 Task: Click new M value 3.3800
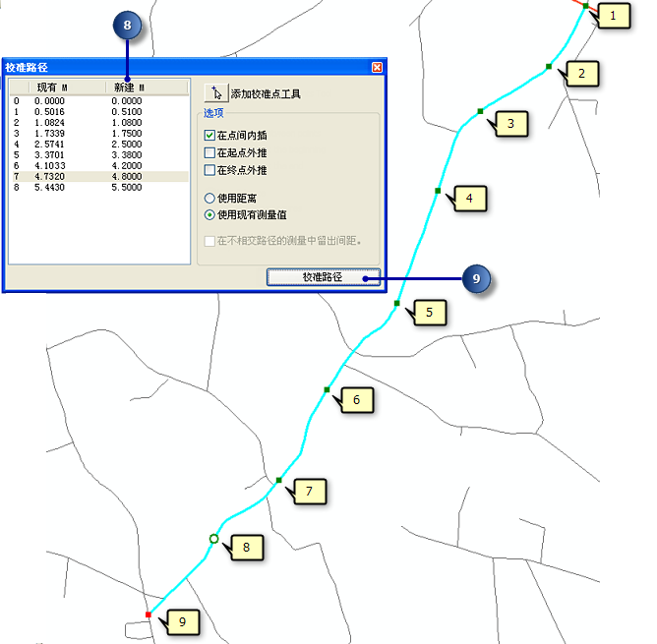pos(127,155)
